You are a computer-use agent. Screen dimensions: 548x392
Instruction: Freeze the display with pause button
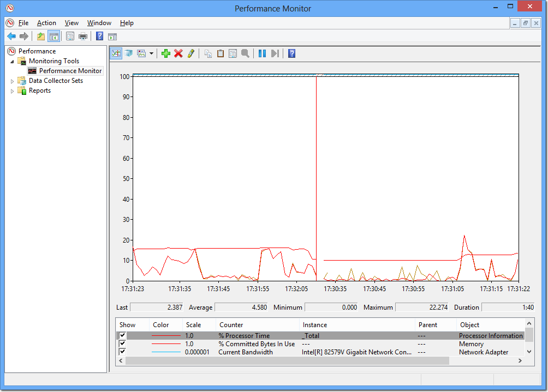(x=262, y=53)
